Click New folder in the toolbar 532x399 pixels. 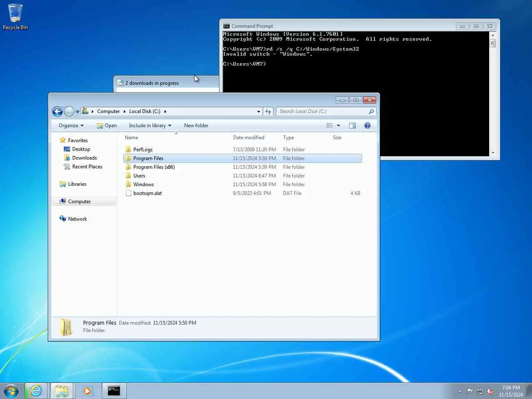click(x=196, y=126)
